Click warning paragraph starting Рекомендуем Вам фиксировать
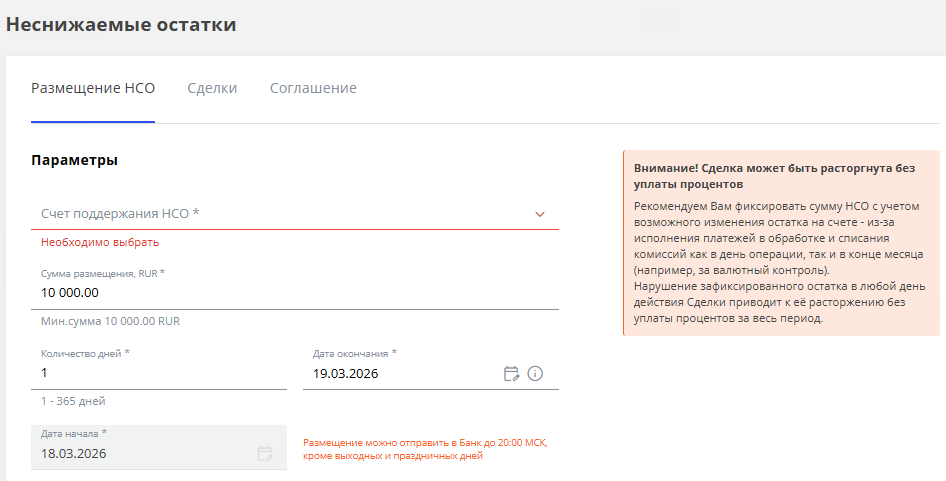This screenshot has width=946, height=481. tap(778, 238)
